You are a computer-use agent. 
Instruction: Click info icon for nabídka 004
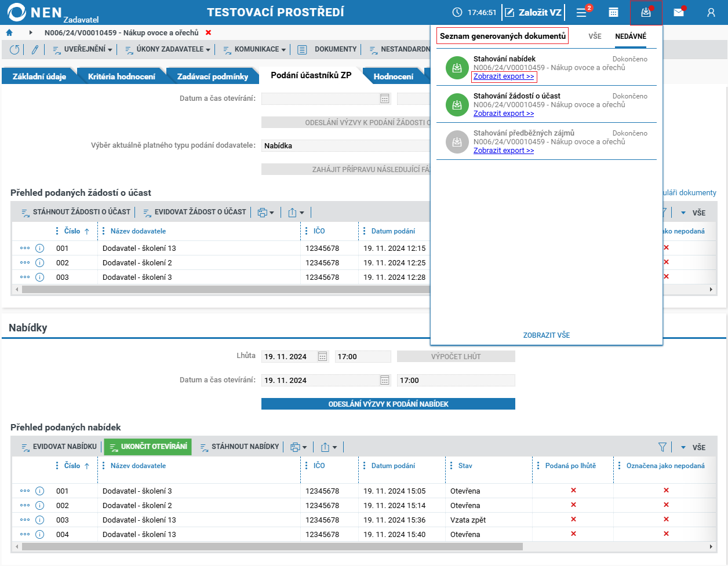pos(40,534)
